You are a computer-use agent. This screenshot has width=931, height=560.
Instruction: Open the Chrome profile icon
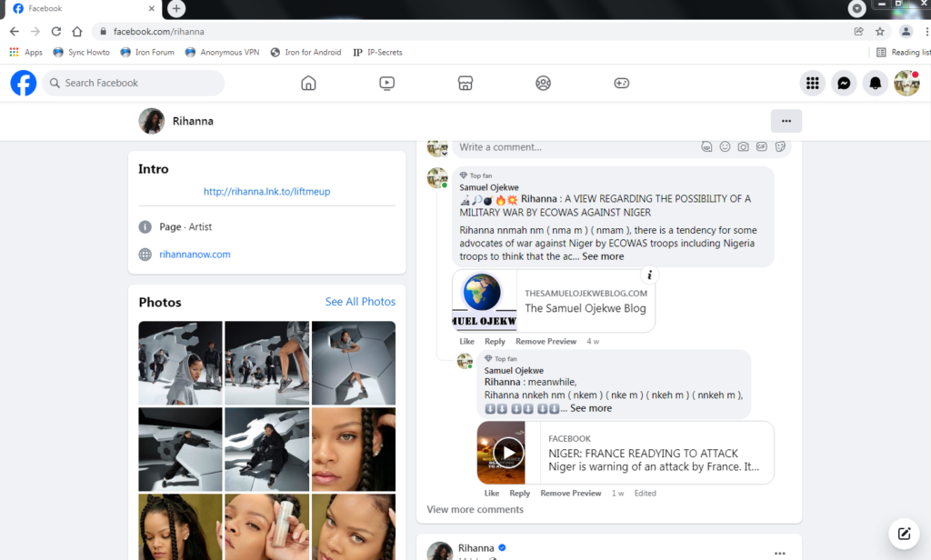(906, 32)
